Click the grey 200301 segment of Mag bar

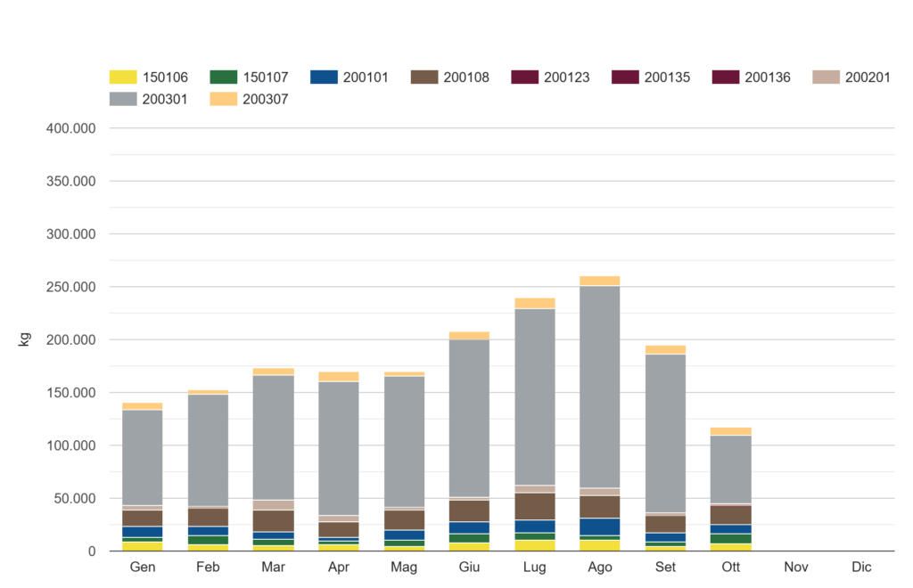(x=404, y=442)
